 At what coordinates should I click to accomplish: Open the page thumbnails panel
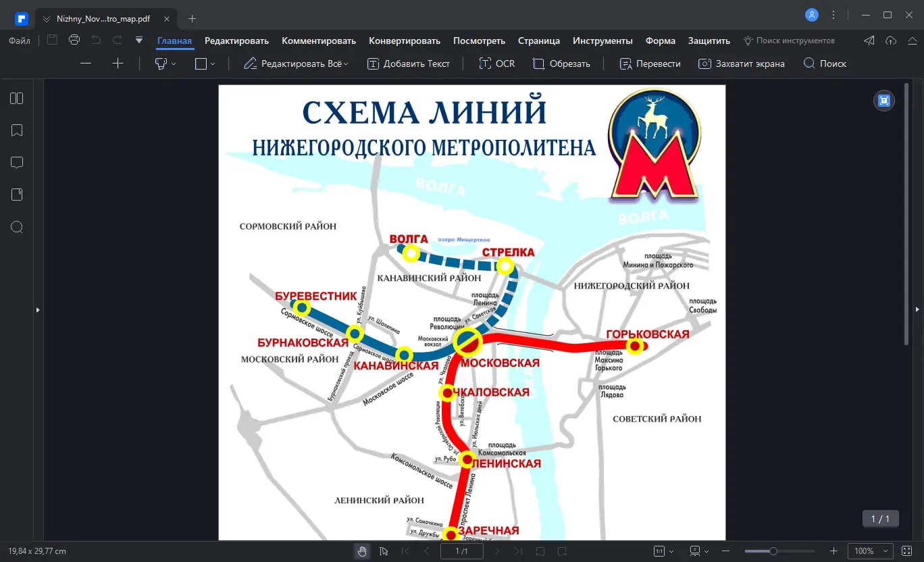[x=16, y=98]
